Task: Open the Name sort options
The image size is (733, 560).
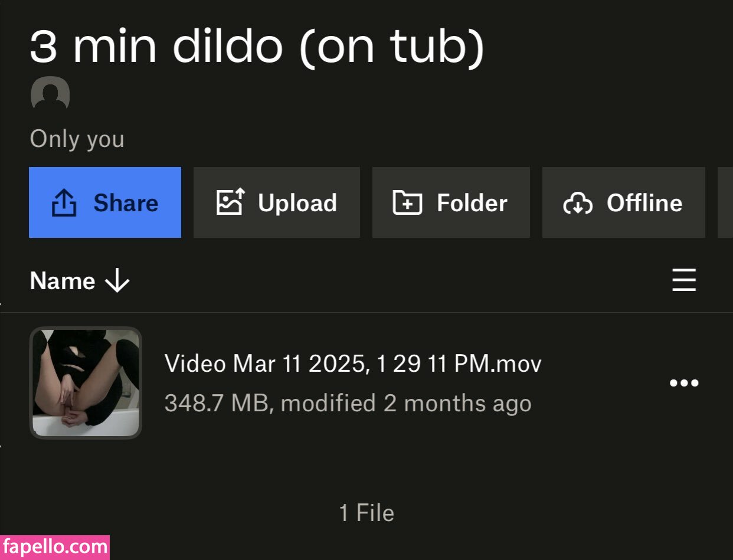Action: click(x=63, y=281)
